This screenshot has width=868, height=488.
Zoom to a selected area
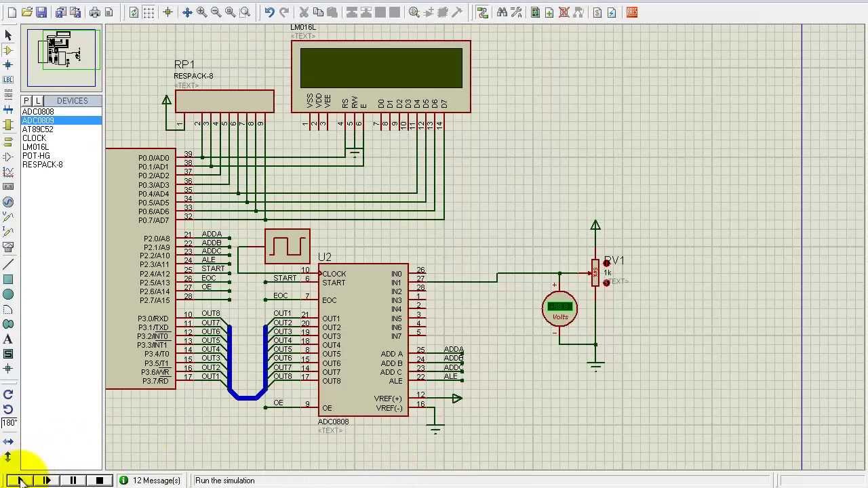[x=245, y=12]
